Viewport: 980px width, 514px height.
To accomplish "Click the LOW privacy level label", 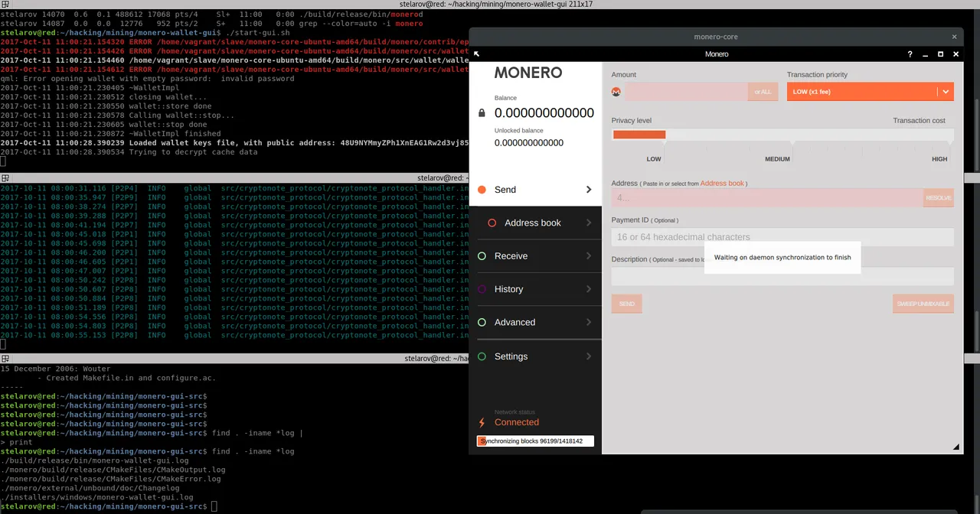I will [654, 159].
